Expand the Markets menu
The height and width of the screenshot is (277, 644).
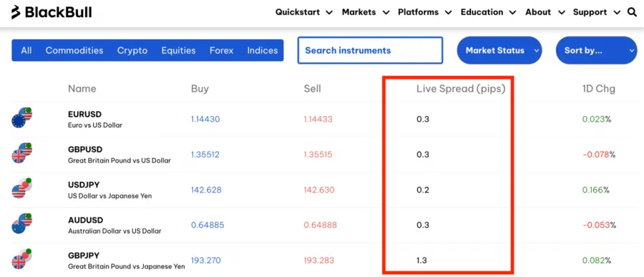(366, 12)
